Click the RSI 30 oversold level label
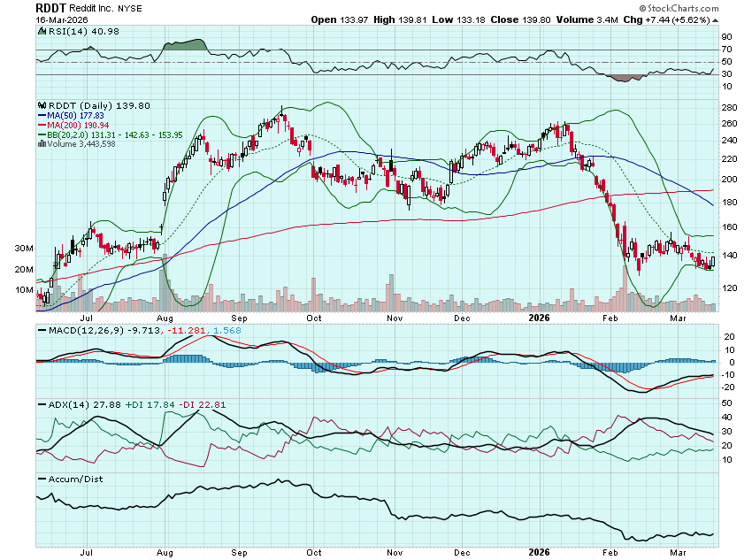Image resolution: width=752 pixels, height=560 pixels. (x=726, y=73)
